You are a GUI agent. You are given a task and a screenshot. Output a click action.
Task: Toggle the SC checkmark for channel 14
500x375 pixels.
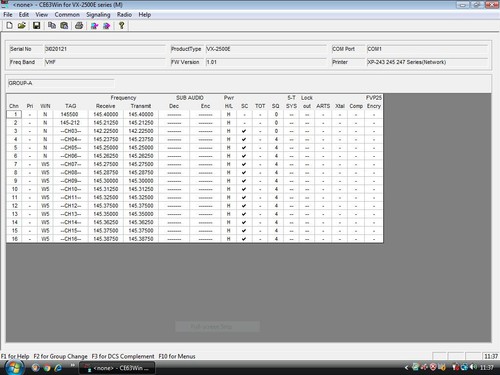pyautogui.click(x=244, y=222)
